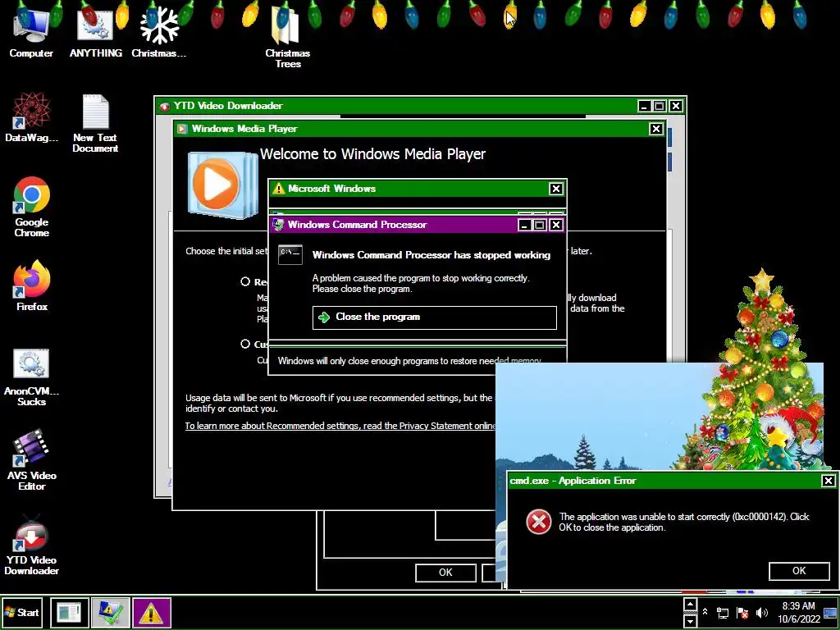Click the taskbar clock showing 8:39 AM

[799, 612]
